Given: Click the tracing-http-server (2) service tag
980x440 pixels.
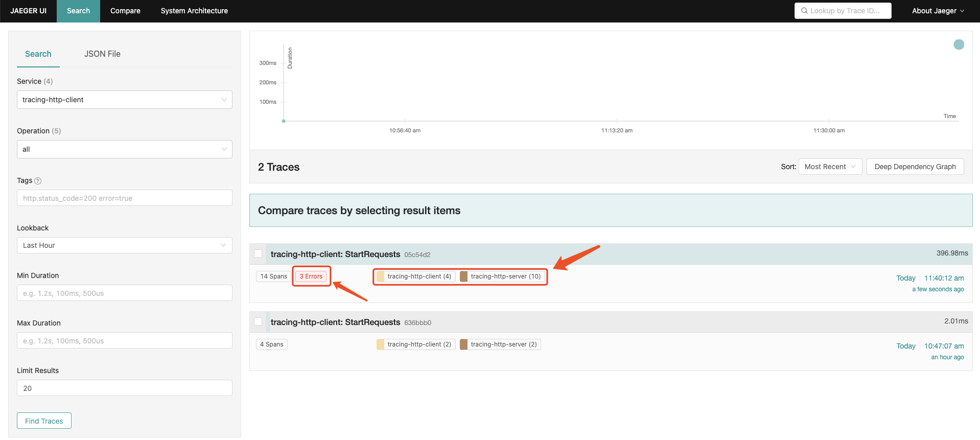Looking at the screenshot, I should pos(500,344).
